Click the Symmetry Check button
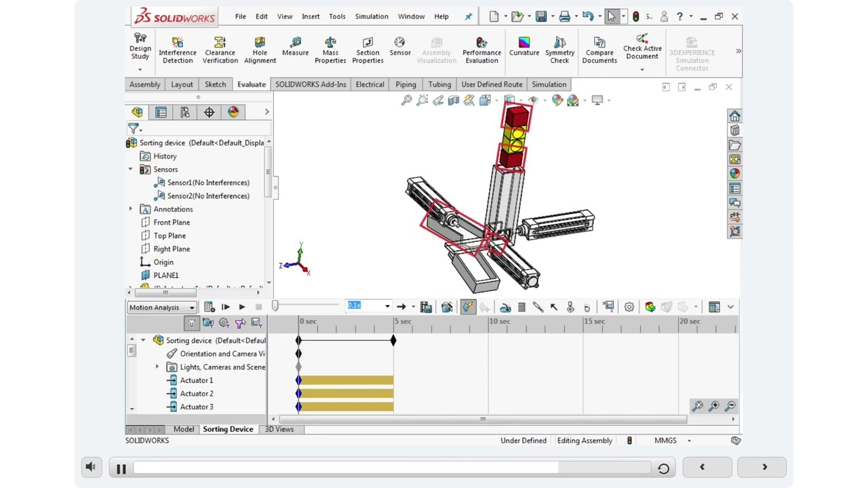The height and width of the screenshot is (488, 868). [559, 51]
